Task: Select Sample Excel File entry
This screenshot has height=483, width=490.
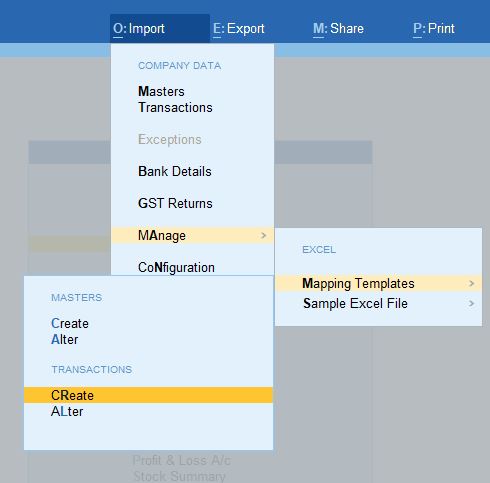Action: (379, 303)
